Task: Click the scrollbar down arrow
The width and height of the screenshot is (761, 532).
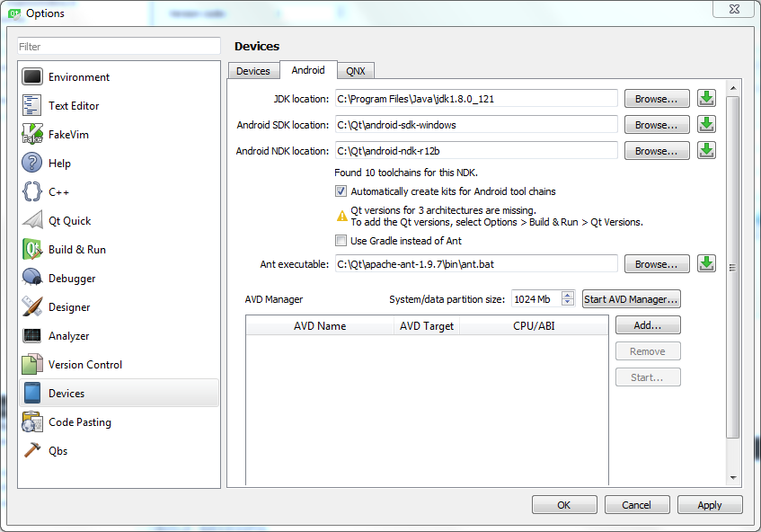Action: point(733,478)
